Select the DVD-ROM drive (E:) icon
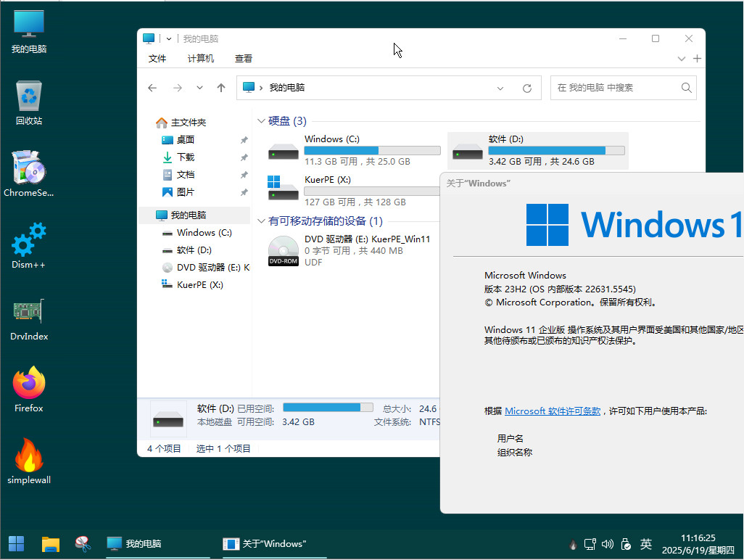 pos(284,251)
